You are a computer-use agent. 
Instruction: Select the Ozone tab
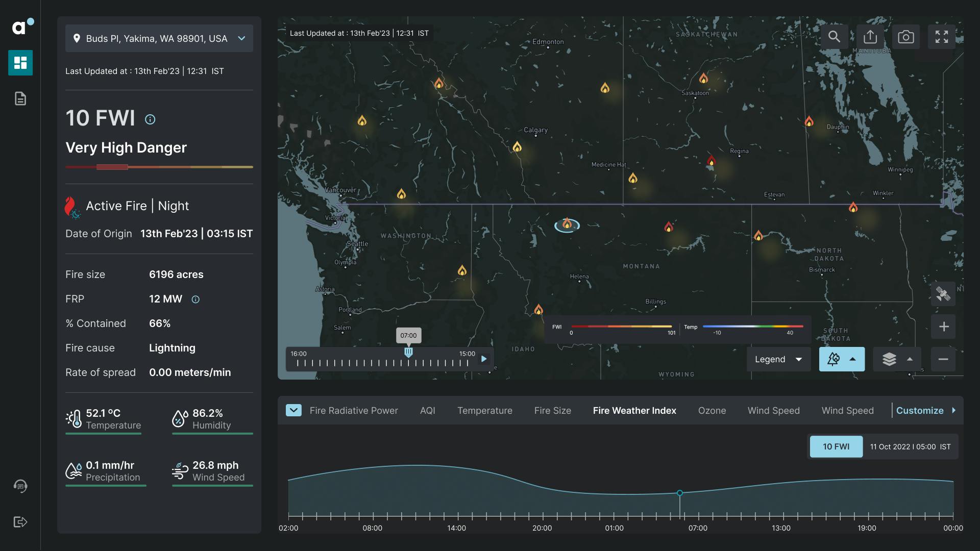[x=712, y=410]
